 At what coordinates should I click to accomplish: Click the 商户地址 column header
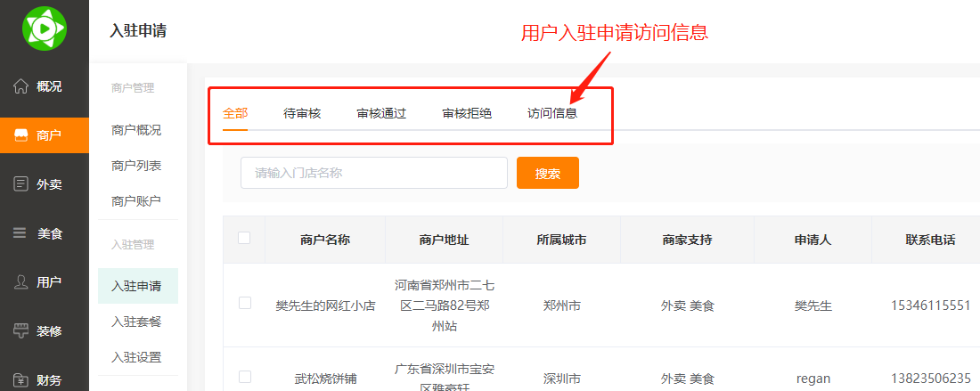click(x=445, y=240)
